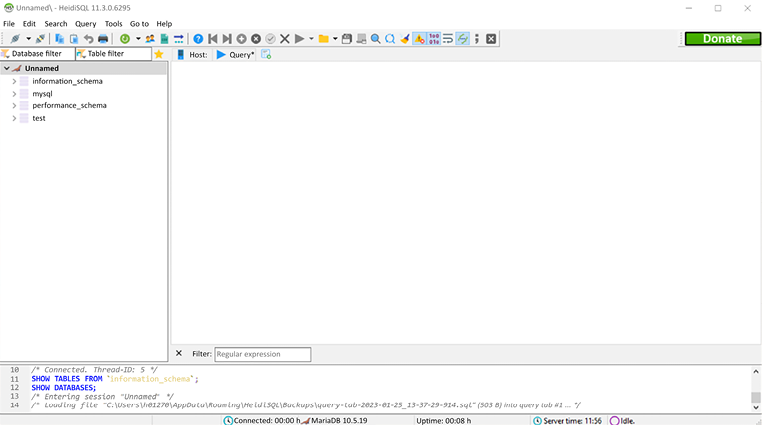The height and width of the screenshot is (427, 762).
Task: Close the filter panel with X
Action: pyautogui.click(x=179, y=353)
